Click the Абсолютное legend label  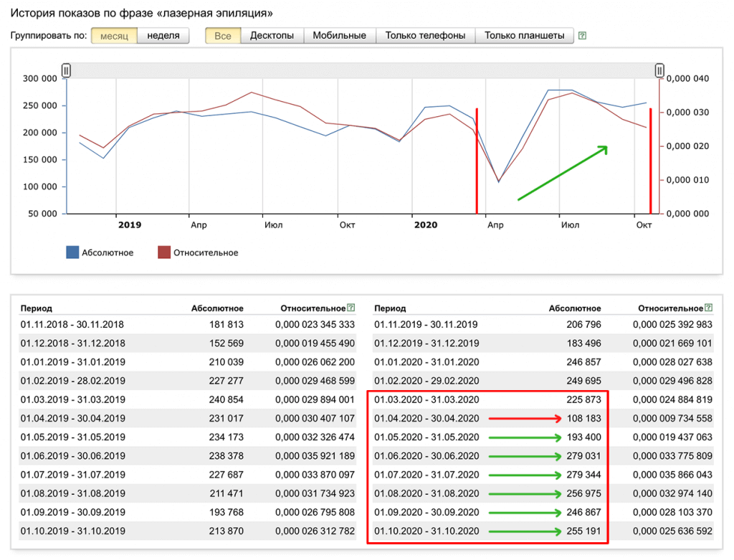(x=108, y=253)
